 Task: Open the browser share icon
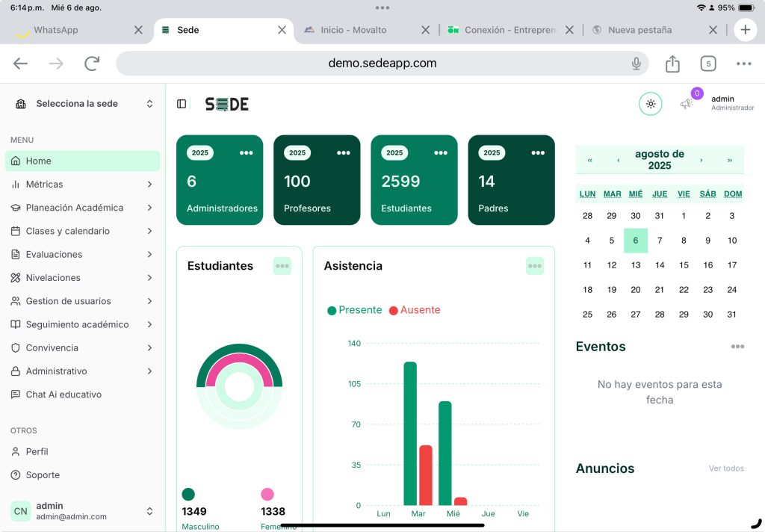(x=672, y=64)
